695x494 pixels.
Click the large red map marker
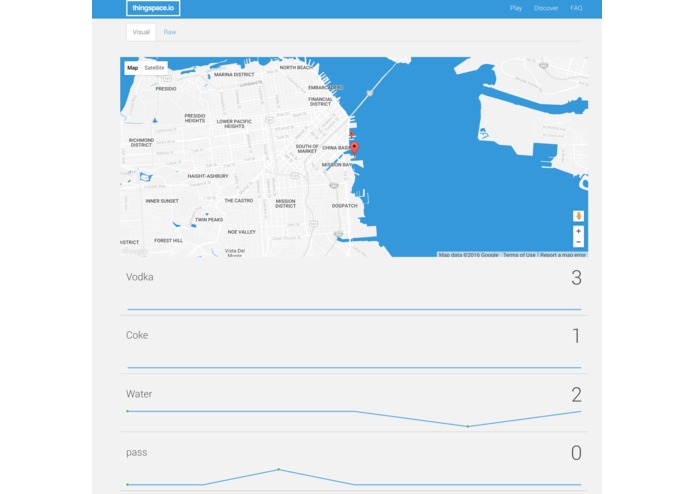[x=354, y=149]
